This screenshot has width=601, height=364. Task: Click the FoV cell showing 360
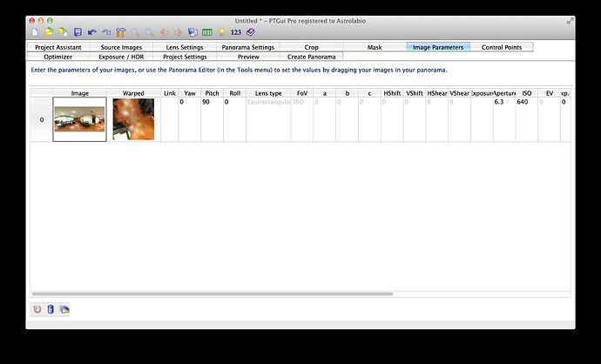pyautogui.click(x=302, y=119)
